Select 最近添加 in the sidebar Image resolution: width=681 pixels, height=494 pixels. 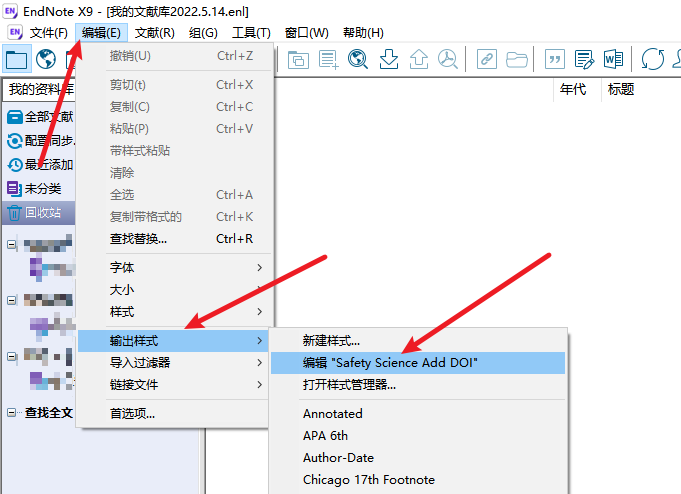[x=49, y=165]
